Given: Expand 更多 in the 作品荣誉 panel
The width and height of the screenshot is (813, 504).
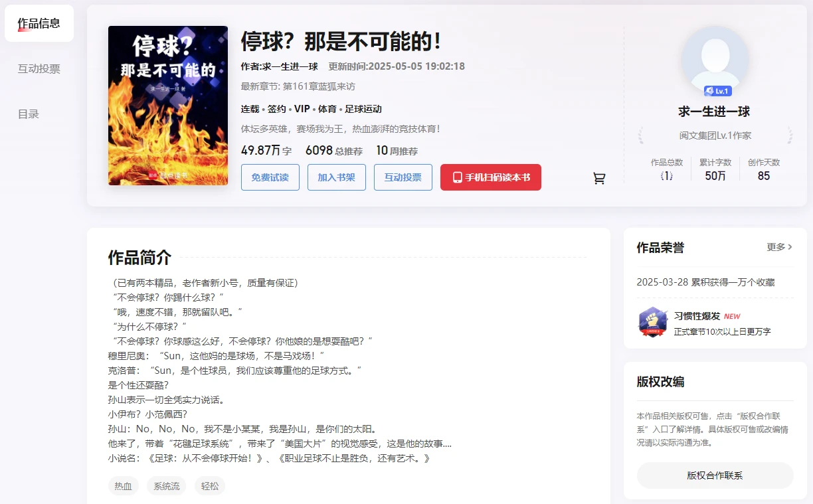Looking at the screenshot, I should [x=778, y=246].
